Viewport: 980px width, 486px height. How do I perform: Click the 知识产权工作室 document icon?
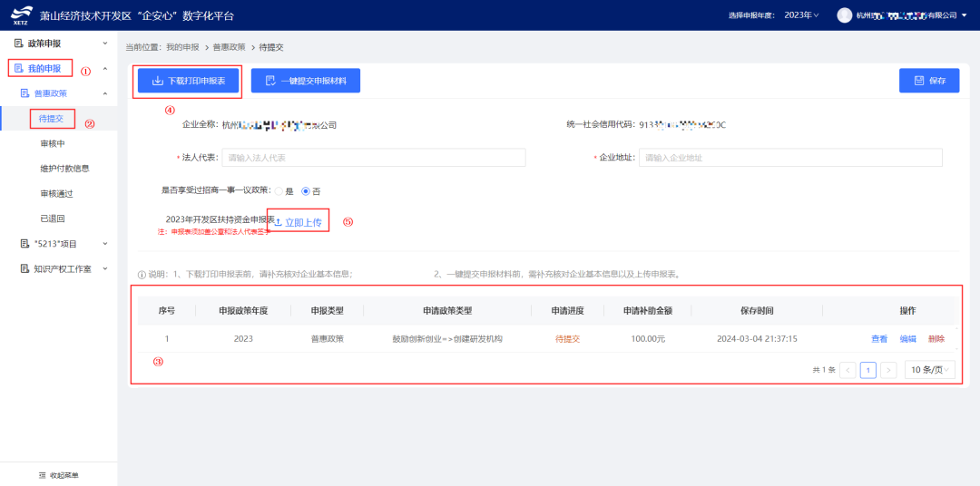pos(24,268)
